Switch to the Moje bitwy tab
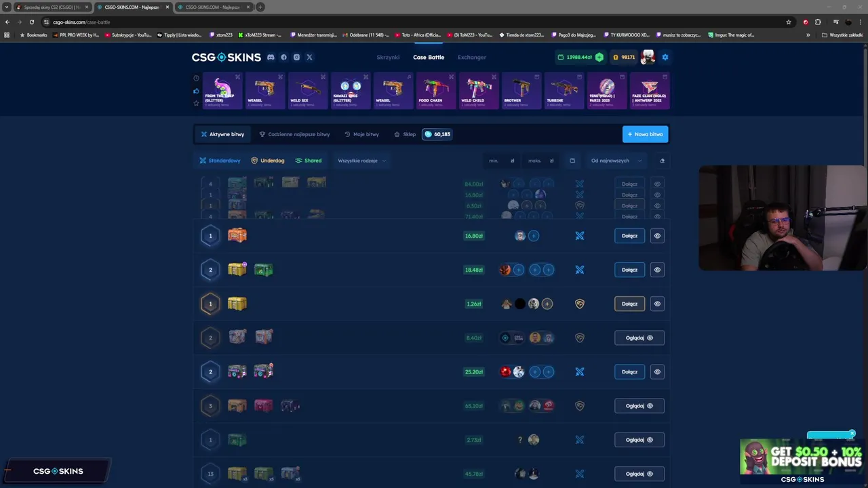 pos(361,134)
